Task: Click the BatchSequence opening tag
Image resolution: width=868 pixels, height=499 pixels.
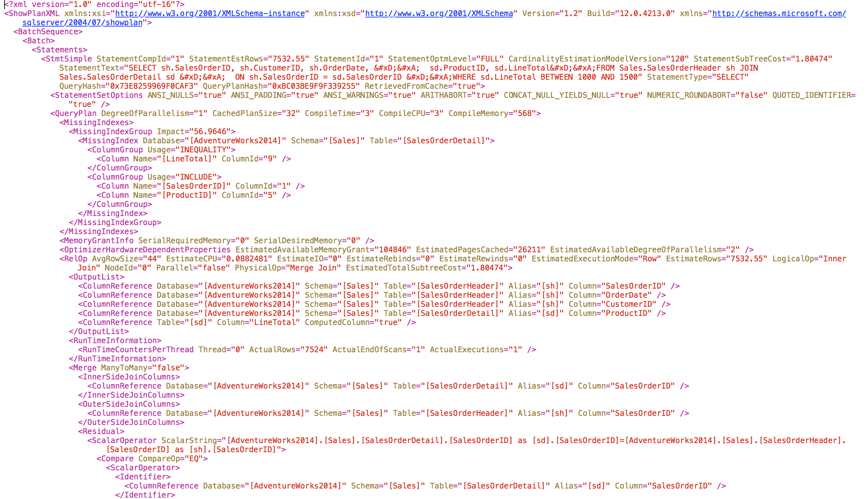Action: pos(48,31)
